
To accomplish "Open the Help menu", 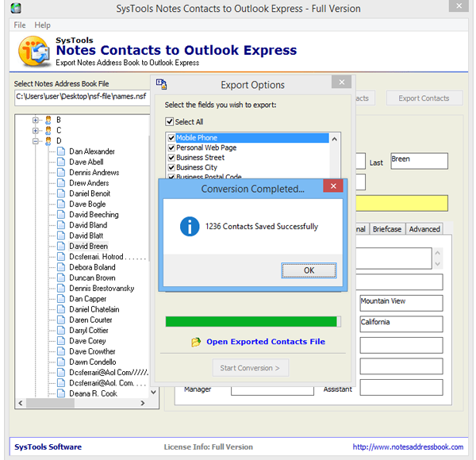I will coord(42,25).
